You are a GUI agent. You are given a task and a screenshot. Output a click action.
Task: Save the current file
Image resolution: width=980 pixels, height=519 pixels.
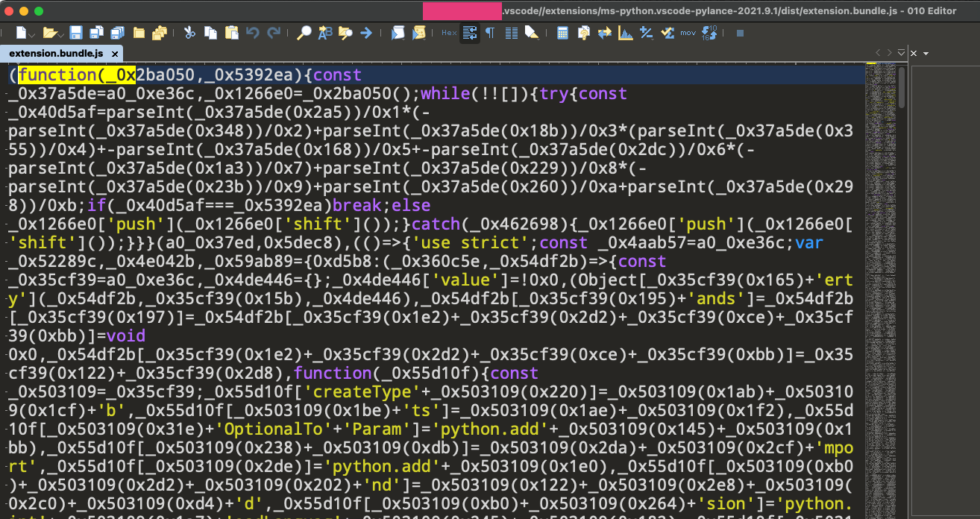click(75, 33)
